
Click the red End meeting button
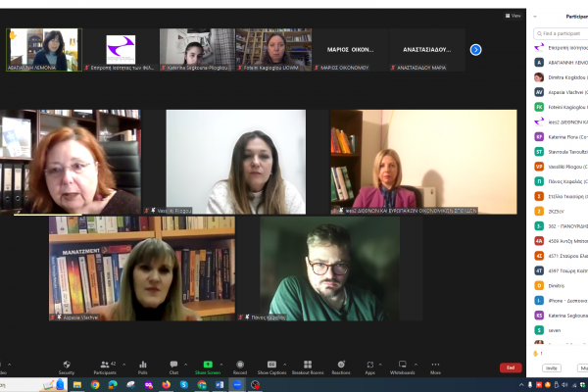coord(511,367)
